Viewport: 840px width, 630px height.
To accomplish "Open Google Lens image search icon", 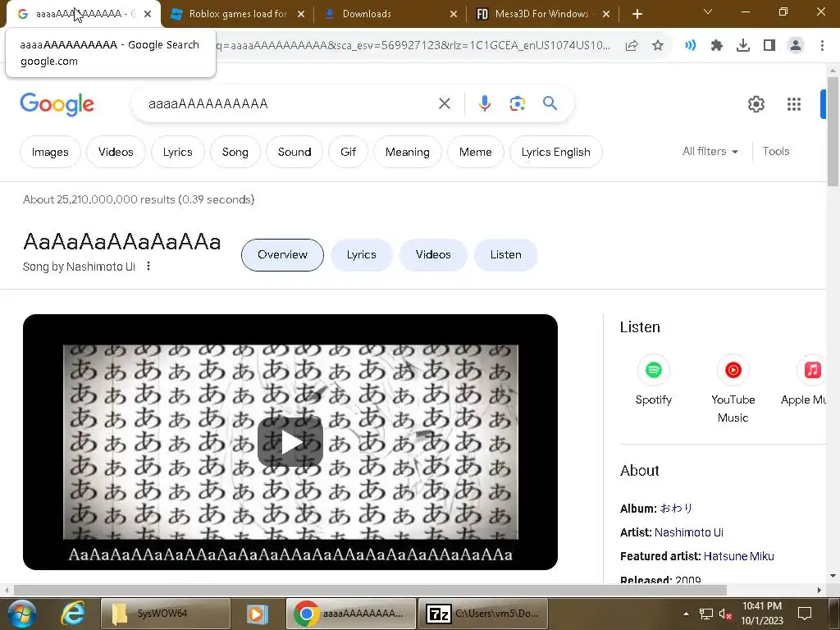I will coord(517,103).
